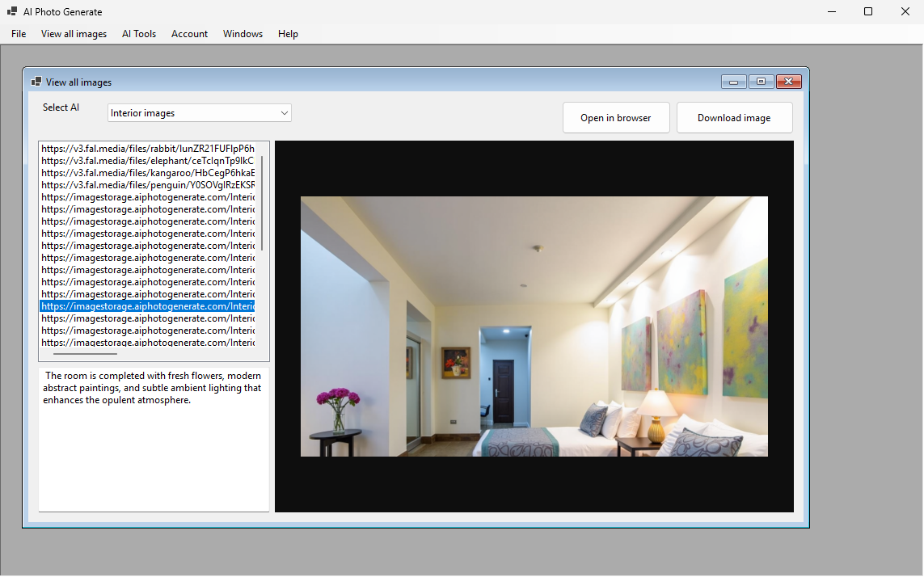
Task: Click the AI Photo Generate title bar icon
Action: 12,11
